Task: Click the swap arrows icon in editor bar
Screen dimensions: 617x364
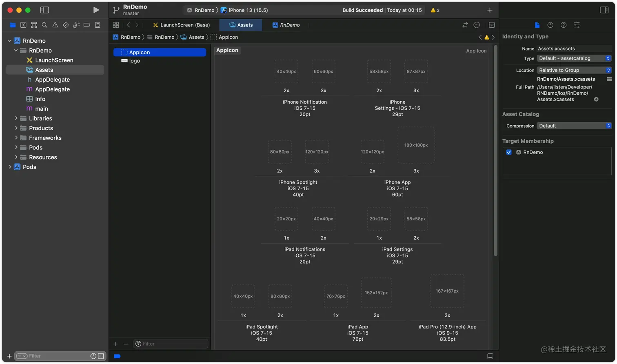Action: pyautogui.click(x=465, y=25)
